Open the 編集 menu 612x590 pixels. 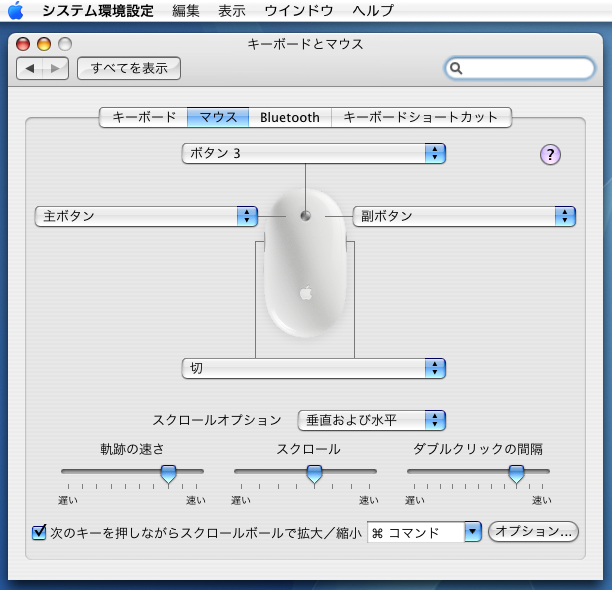186,11
